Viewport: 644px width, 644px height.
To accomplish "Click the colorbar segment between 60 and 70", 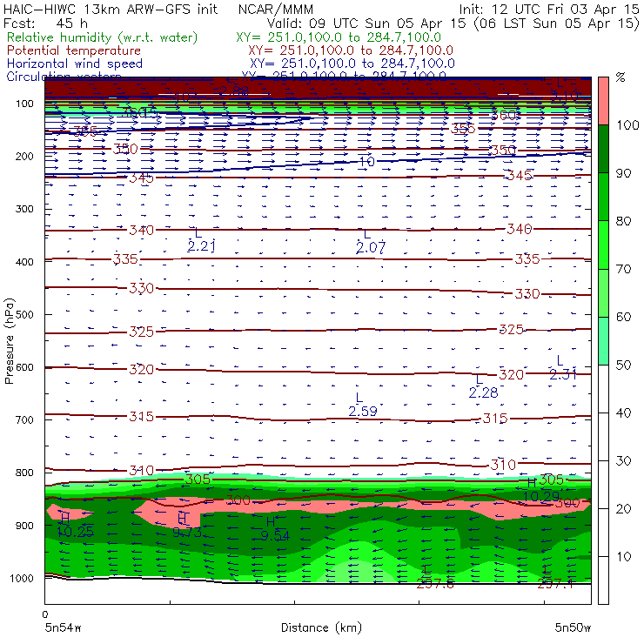I will point(603,292).
